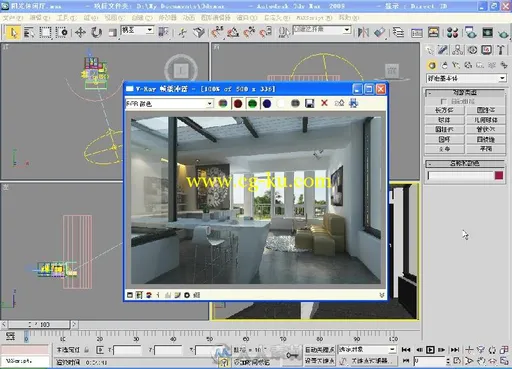Choose the Rectangular Selection Region tool
512x369 pixels.
point(45,32)
